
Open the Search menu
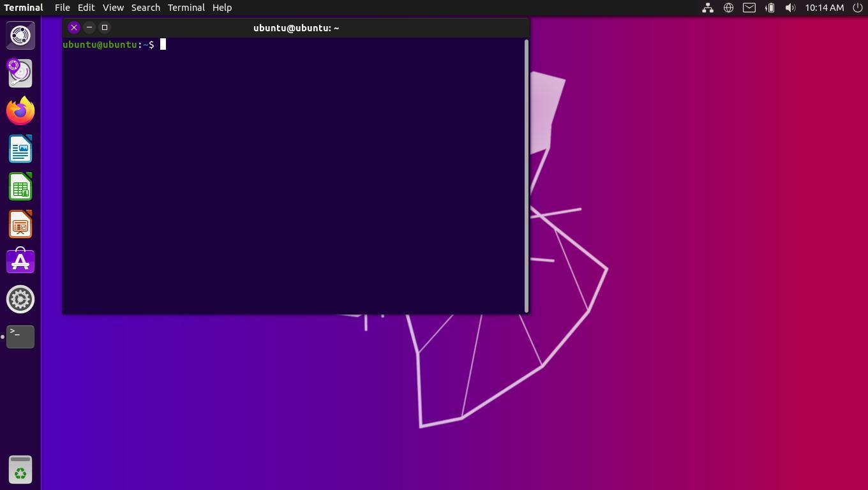(146, 8)
